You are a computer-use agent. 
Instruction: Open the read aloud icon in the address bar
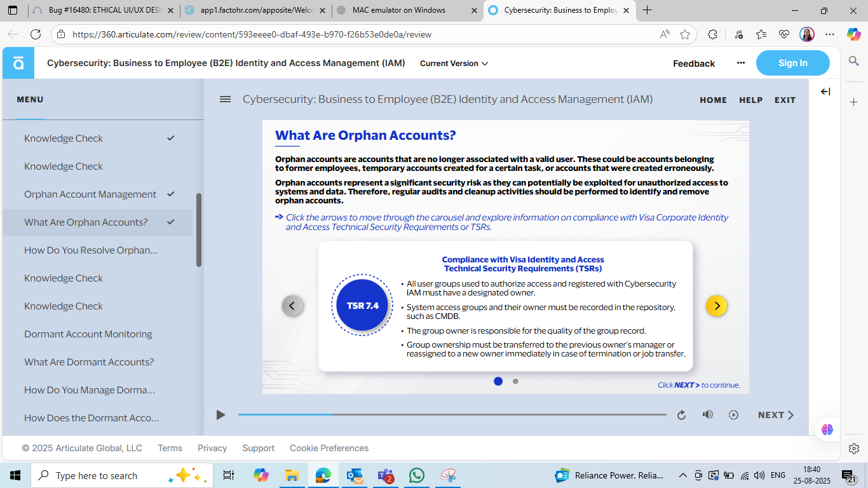click(x=665, y=34)
